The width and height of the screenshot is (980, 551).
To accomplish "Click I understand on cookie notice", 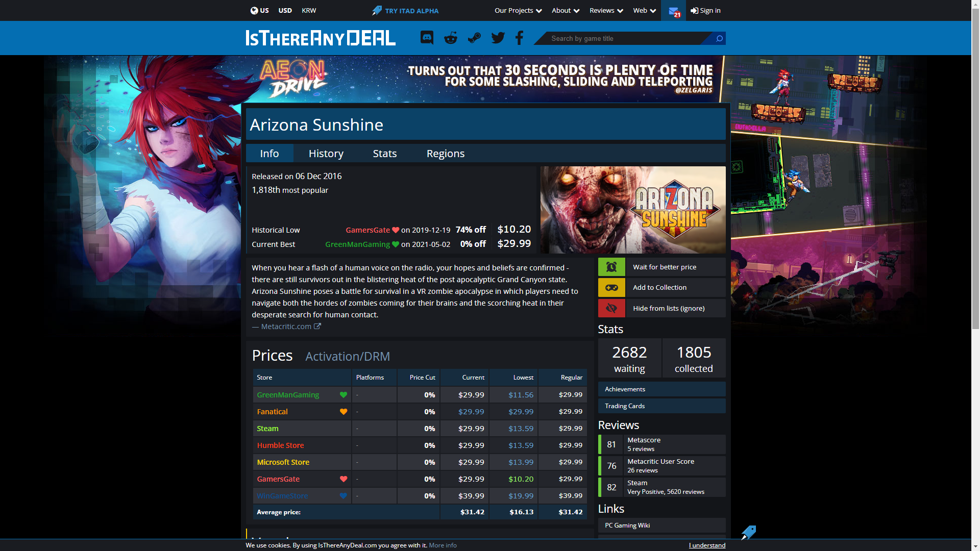I will [707, 545].
